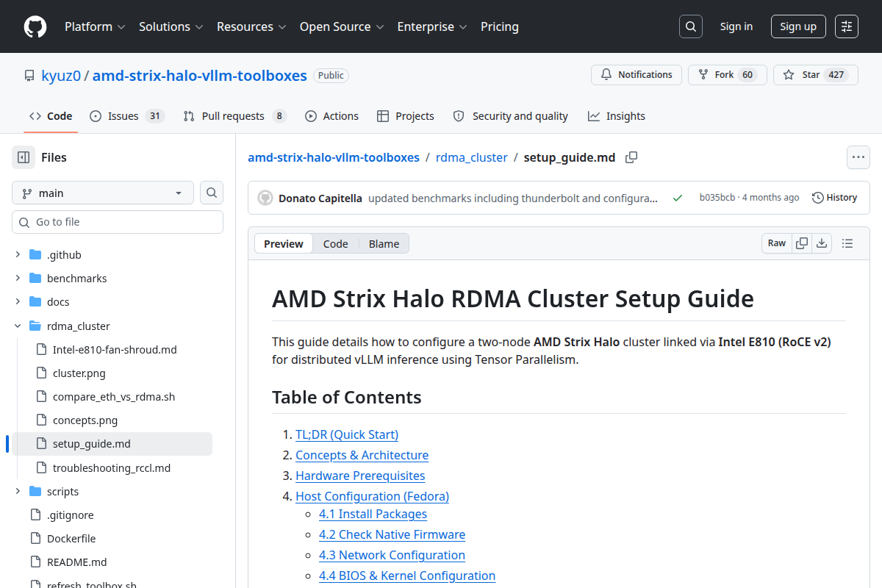
Task: Collapse the file tree side panel icon
Action: tap(24, 157)
